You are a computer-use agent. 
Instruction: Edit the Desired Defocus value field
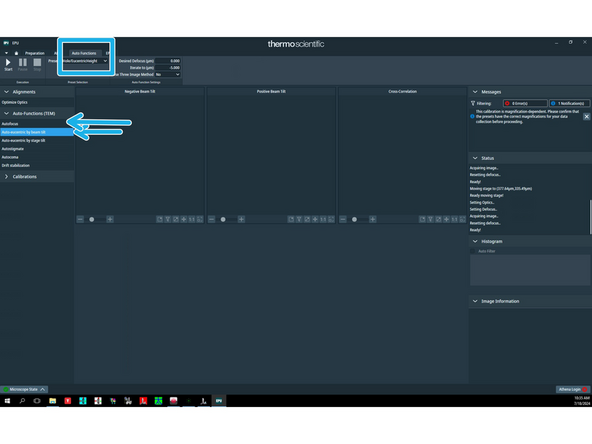(x=168, y=61)
